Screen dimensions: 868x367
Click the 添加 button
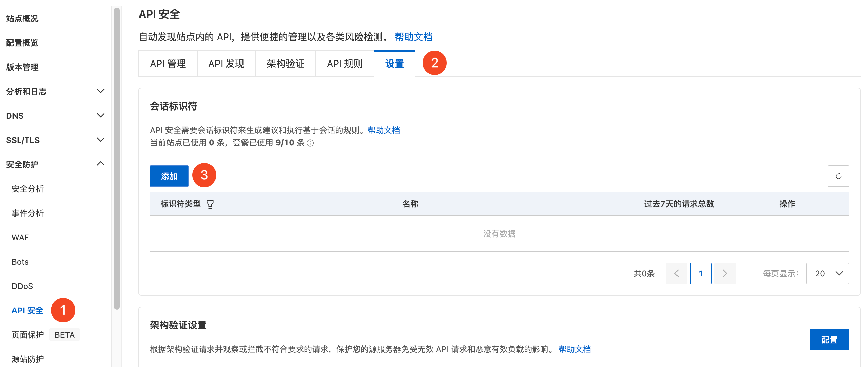point(169,176)
